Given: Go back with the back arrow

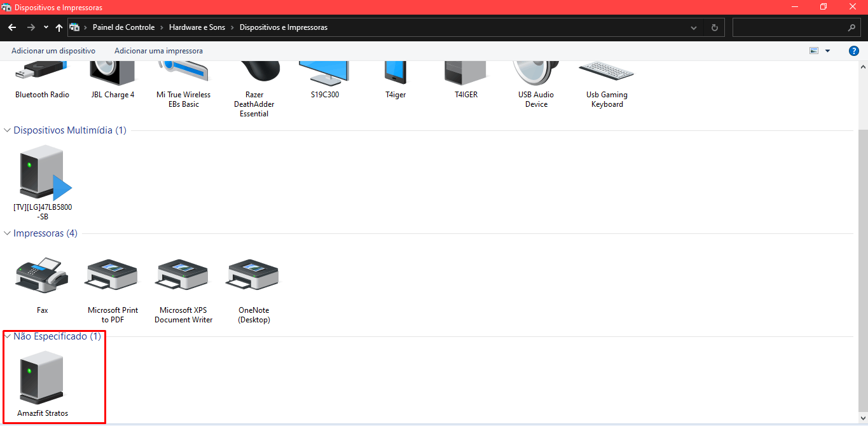Looking at the screenshot, I should [12, 27].
